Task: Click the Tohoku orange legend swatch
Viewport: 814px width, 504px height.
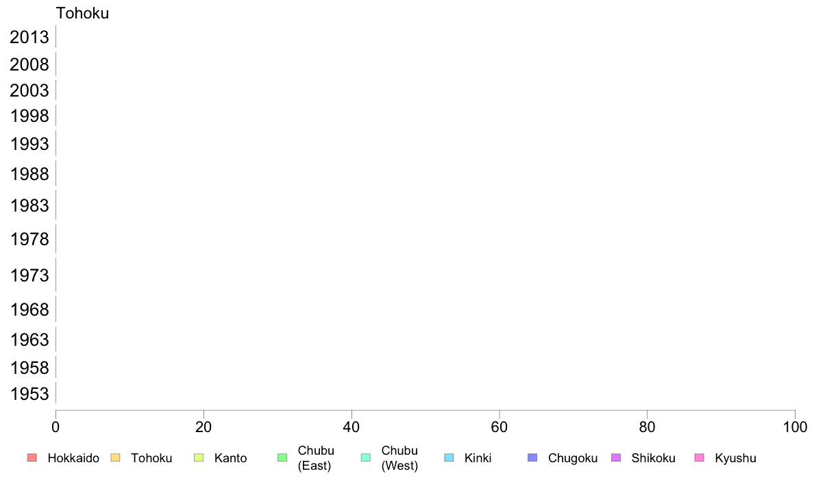Action: point(115,457)
